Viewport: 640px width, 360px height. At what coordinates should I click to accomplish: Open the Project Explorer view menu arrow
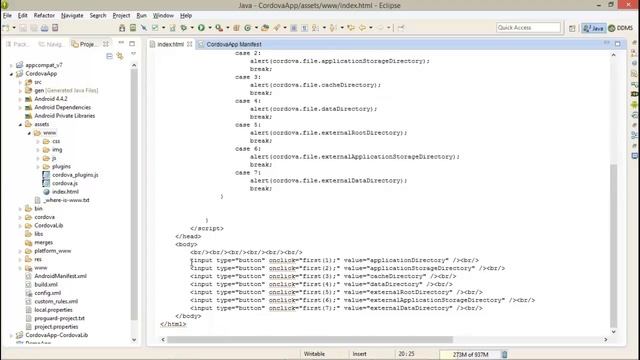pos(133,54)
